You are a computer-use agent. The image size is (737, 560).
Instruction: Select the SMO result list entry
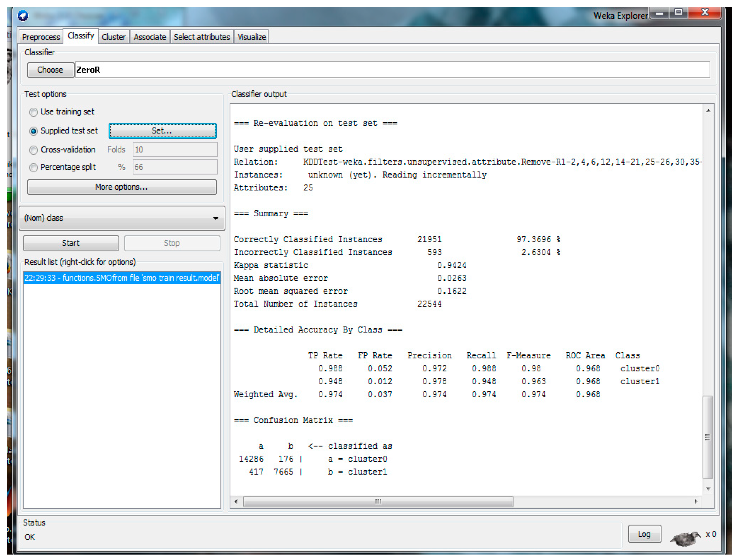point(122,278)
